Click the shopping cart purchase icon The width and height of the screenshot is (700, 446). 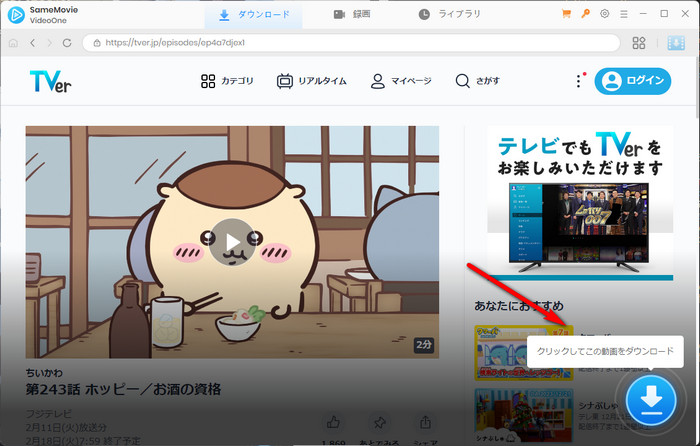pos(566,14)
